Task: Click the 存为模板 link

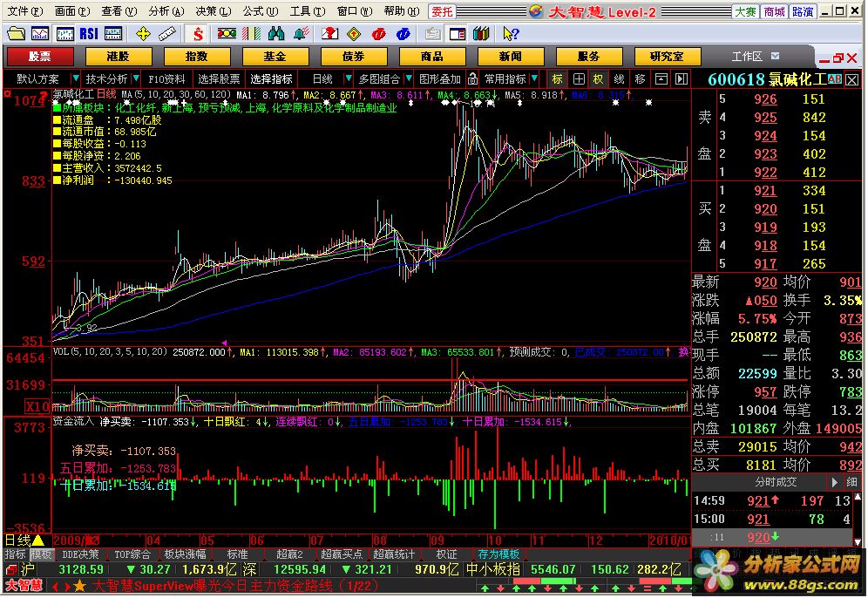Action: click(498, 554)
